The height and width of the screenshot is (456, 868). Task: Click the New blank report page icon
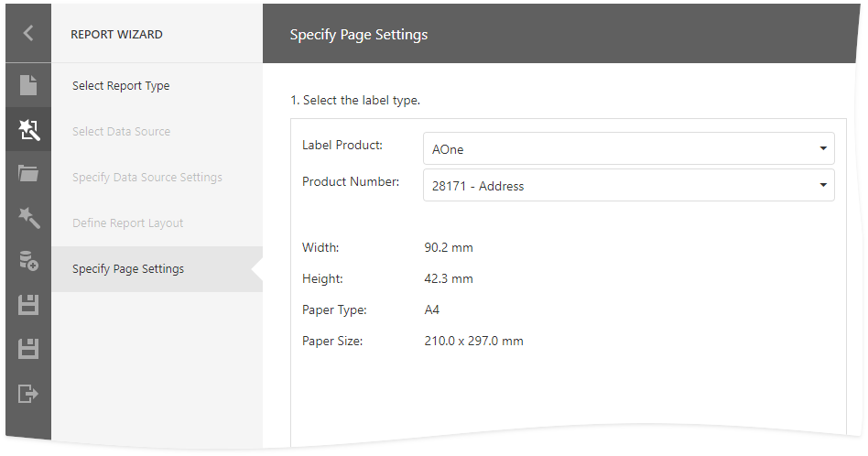point(28,86)
